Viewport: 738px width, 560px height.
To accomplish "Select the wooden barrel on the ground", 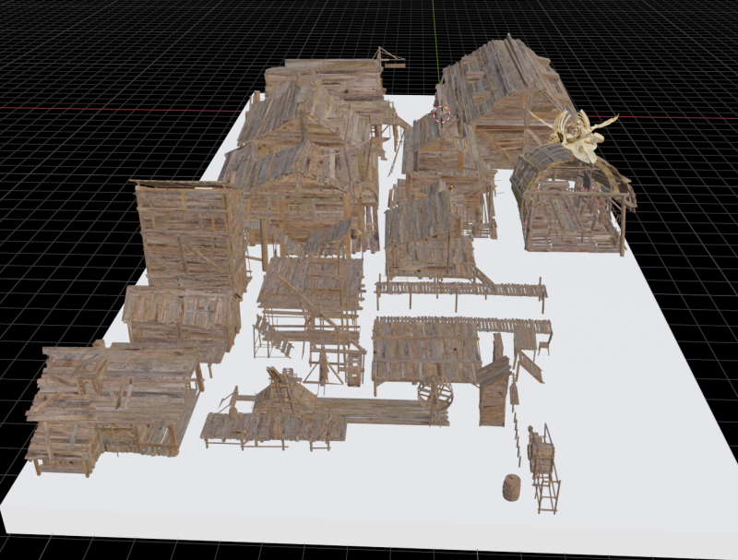I will [511, 488].
